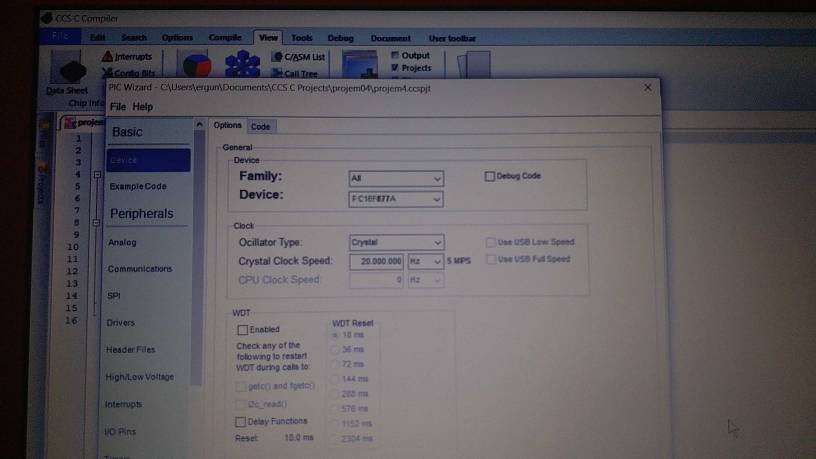
Task: Open the Edit ribbon tab
Action: click(97, 37)
